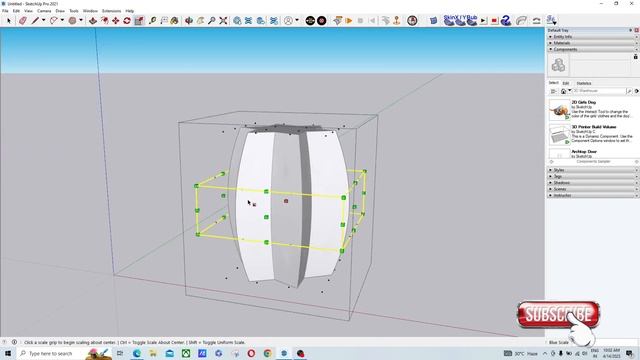
Task: Open Line tool dropdown arrow
Action: (43, 20)
